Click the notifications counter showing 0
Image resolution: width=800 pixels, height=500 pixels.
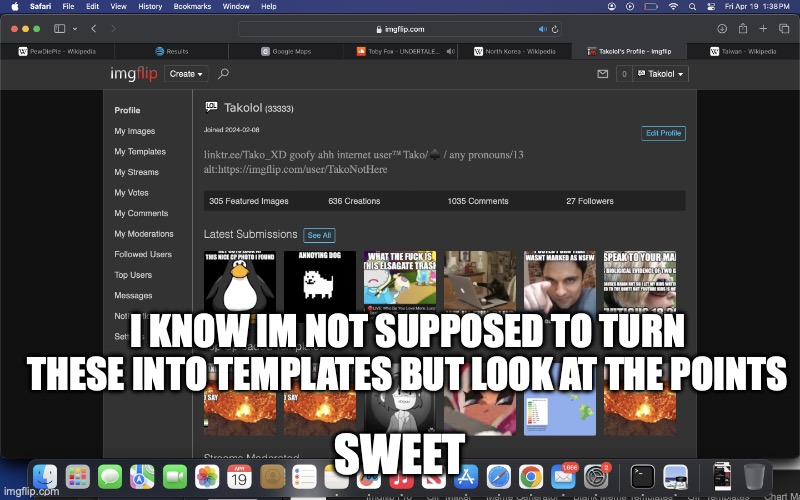click(624, 74)
